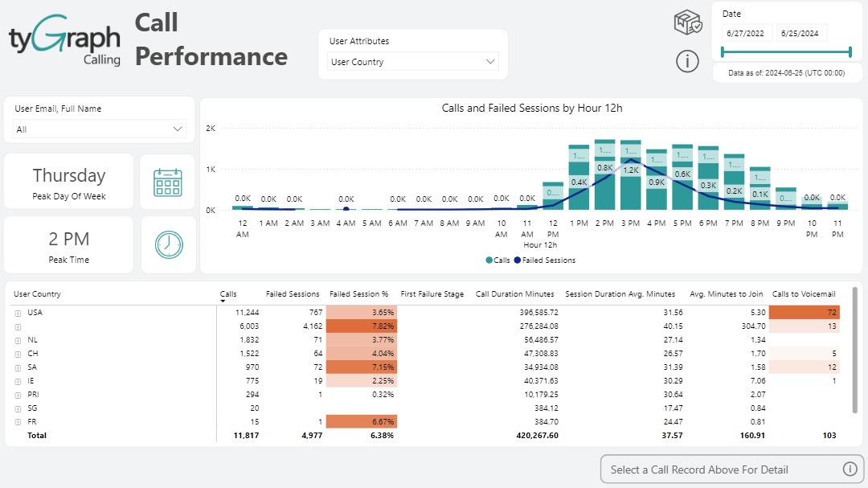Image resolution: width=868 pixels, height=488 pixels.
Task: Open the User Email, Full Name dropdown
Action: [99, 129]
